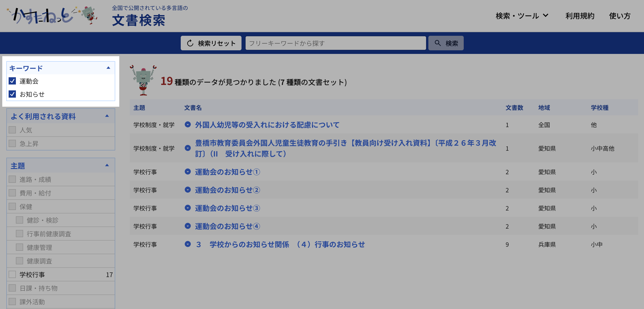The image size is (644, 309).
Task: Open the 利用規約 page
Action: tap(580, 16)
